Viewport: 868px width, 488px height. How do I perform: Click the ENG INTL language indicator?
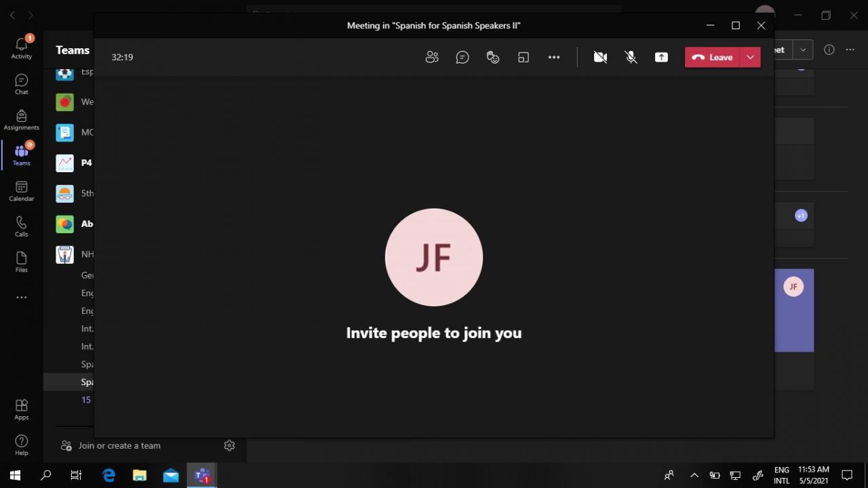click(782, 475)
